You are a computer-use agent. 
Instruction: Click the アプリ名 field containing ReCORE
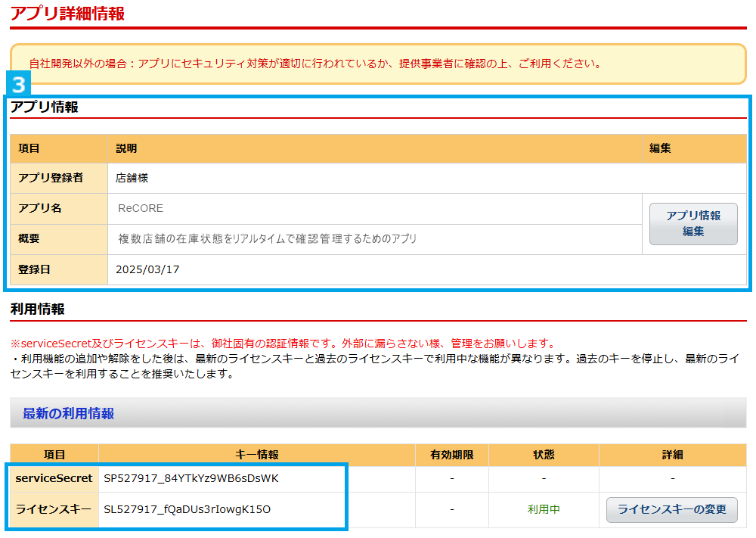click(x=375, y=208)
